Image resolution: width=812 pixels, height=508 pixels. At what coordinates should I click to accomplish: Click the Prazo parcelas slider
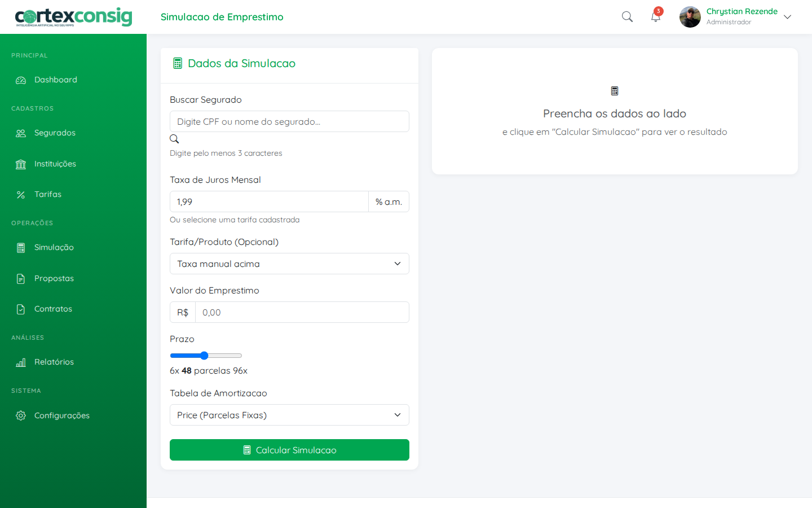click(x=206, y=356)
